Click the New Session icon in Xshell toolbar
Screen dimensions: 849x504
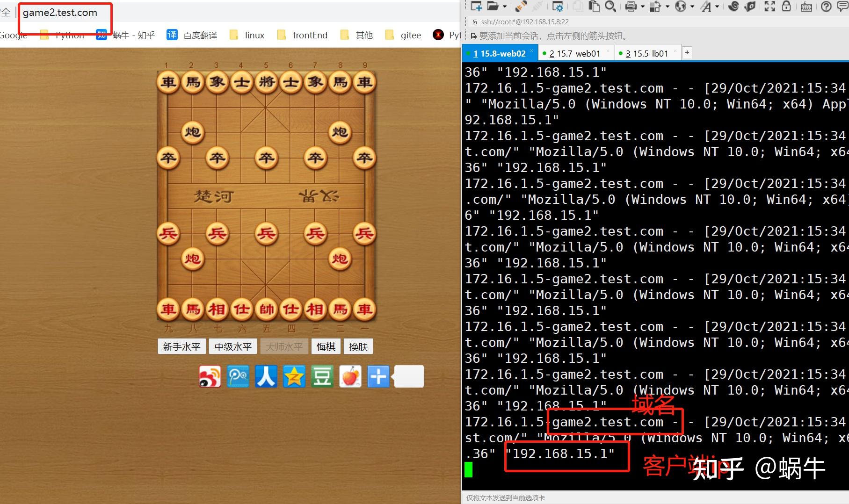tap(476, 6)
